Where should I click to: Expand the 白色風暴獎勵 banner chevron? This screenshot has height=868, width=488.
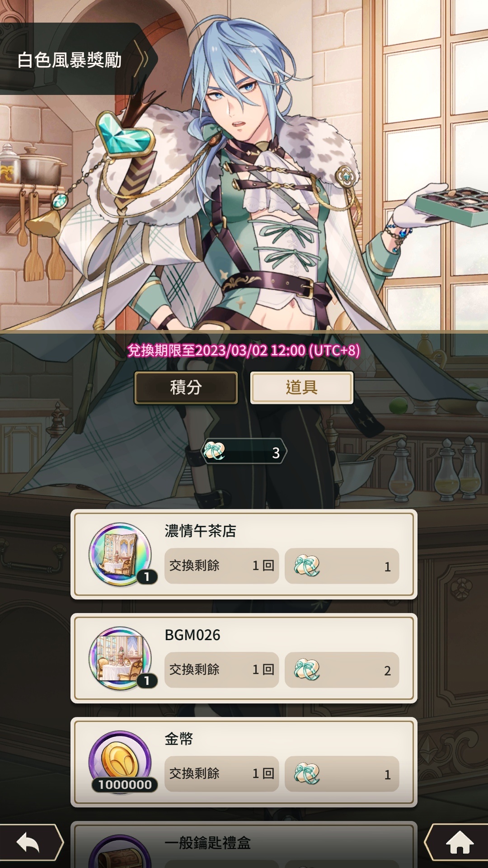click(143, 59)
